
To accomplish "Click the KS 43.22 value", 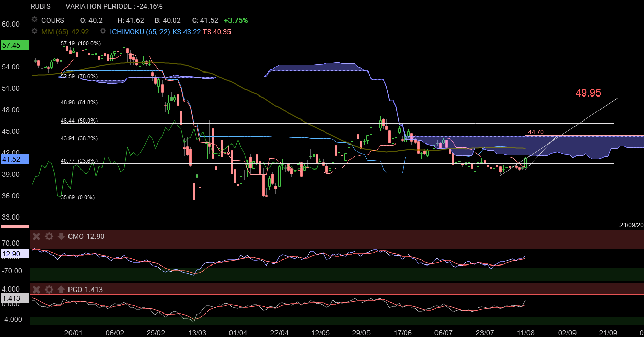I will coord(187,31).
